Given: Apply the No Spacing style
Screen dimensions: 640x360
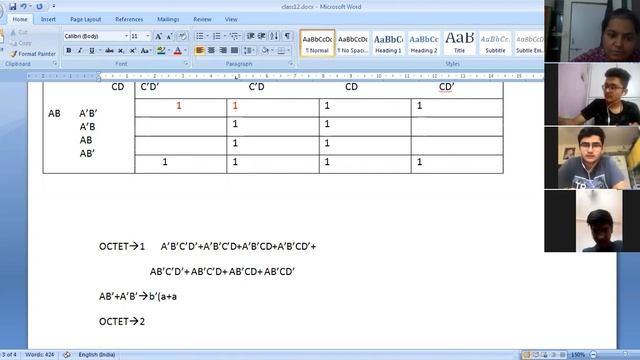Looking at the screenshot, I should click(353, 43).
